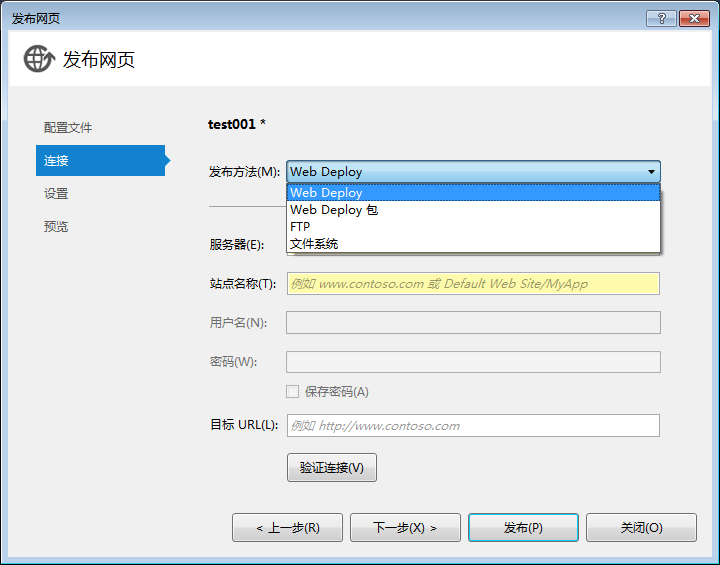Choose Web Deploy 包 option
Viewport: 720px width, 565px height.
click(x=473, y=210)
